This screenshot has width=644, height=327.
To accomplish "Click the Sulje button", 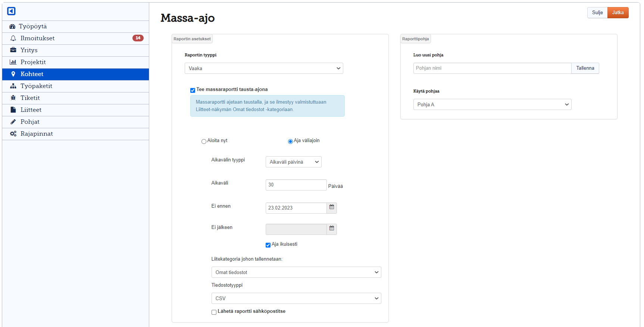I will tap(597, 13).
